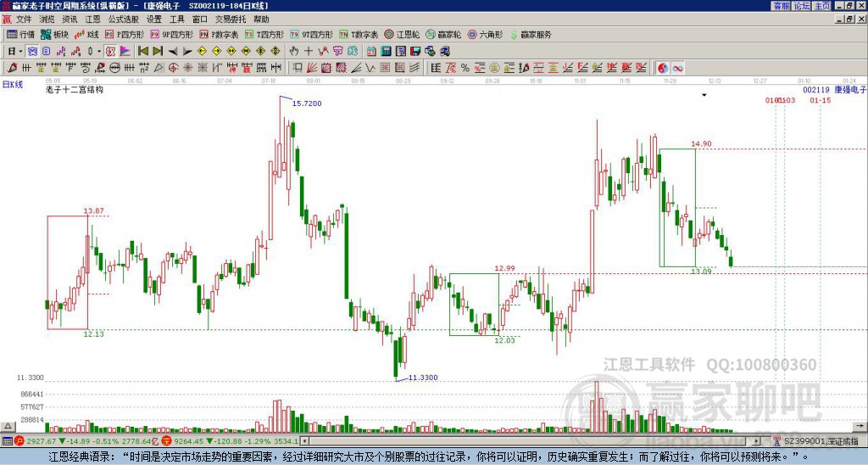Click the black right arrow icon
Image resolution: width=868 pixels, height=465 pixels.
[187, 52]
